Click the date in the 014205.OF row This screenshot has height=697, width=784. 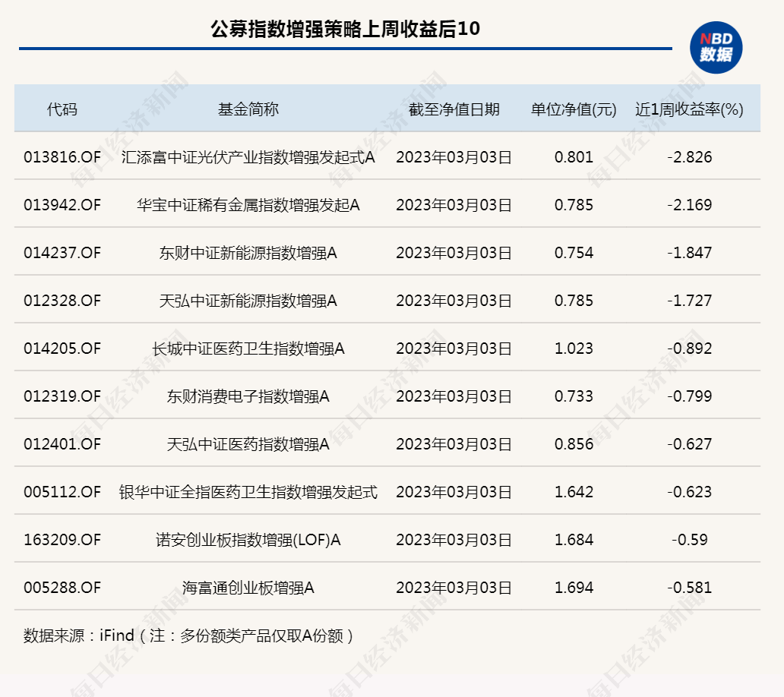(454, 348)
